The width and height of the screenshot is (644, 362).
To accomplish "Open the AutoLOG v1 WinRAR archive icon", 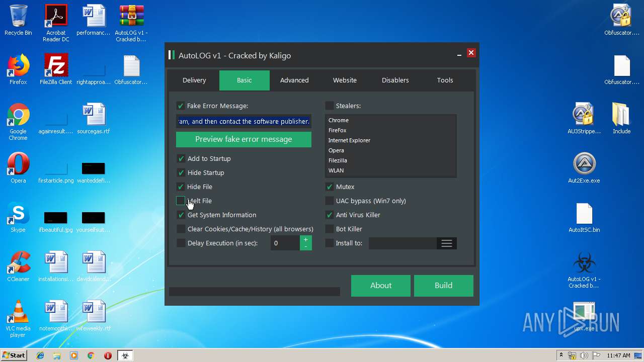I will point(131,23).
